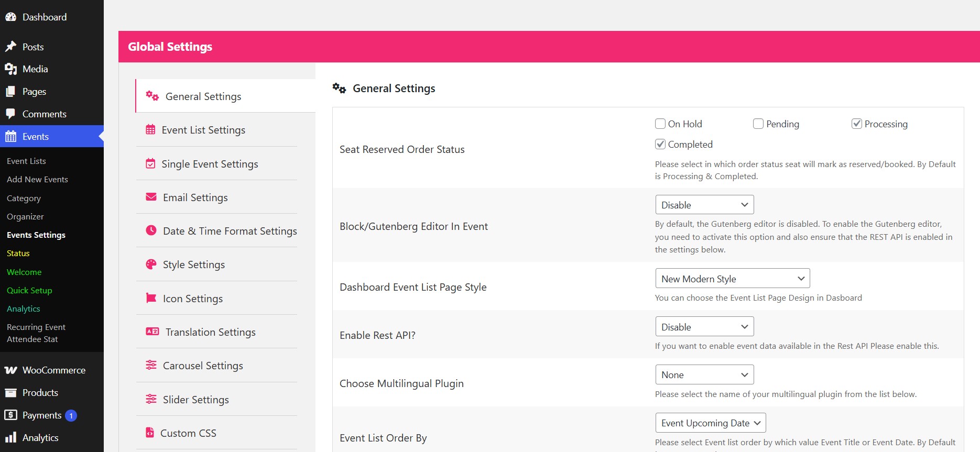Click the gears icon in General Settings heading
The height and width of the screenshot is (452, 980).
click(339, 88)
